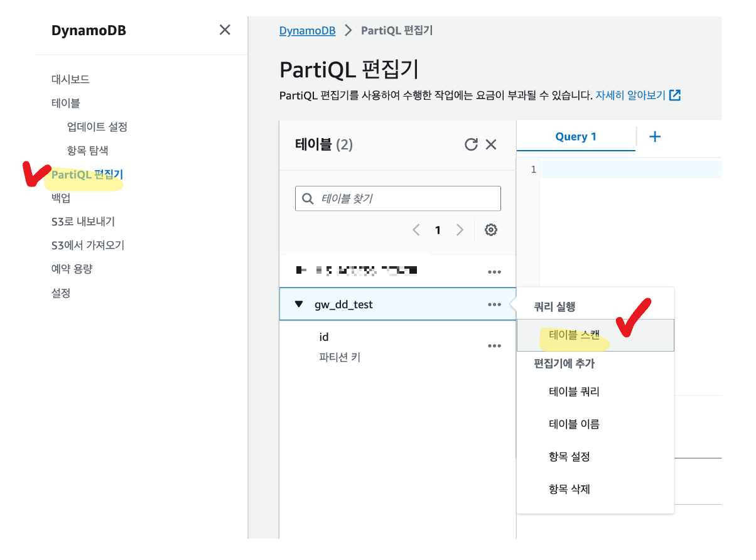Open actions menu for id attribute
Screen dimensions: 756x560
click(x=494, y=346)
